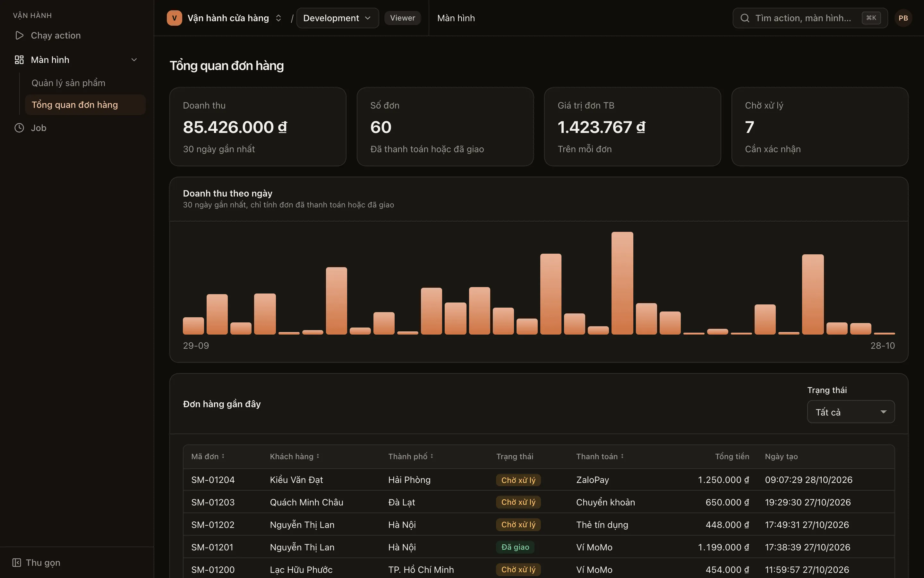Click TP. Hồ Chí Minh city cell
This screenshot has height=578, width=924.
(421, 570)
